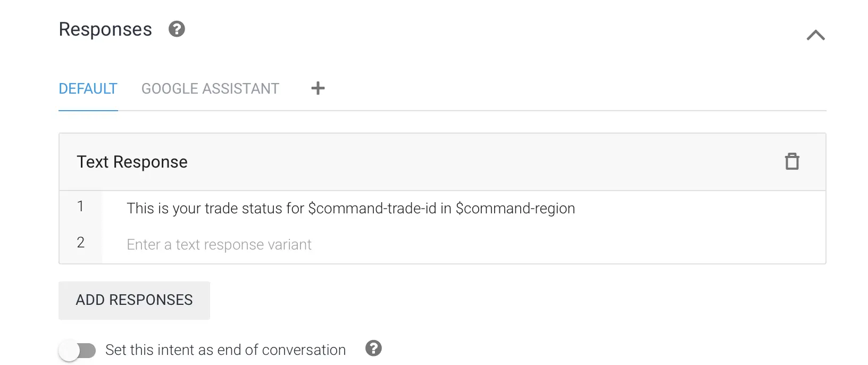The image size is (868, 365).
Task: Enable the end of conversation toggle
Action: pos(78,350)
